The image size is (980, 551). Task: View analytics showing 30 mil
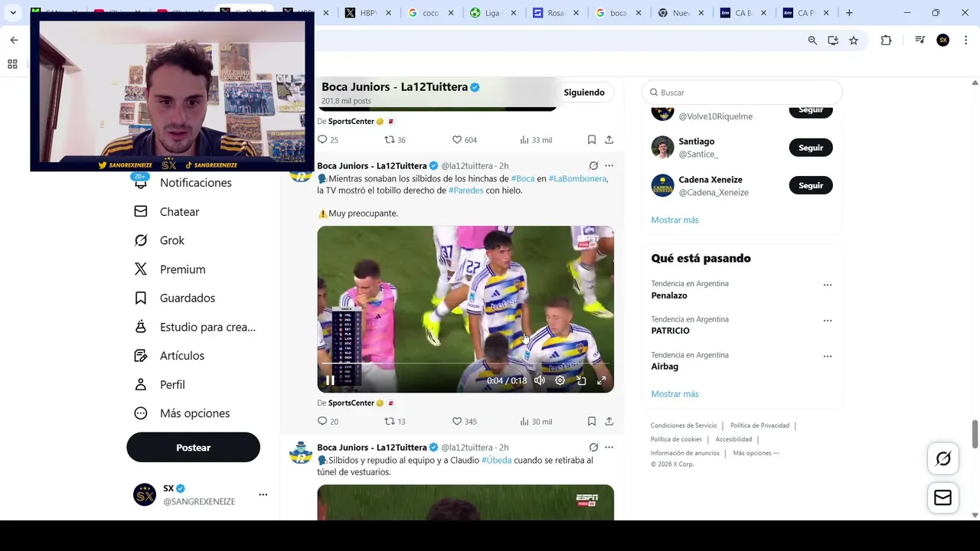coord(535,421)
